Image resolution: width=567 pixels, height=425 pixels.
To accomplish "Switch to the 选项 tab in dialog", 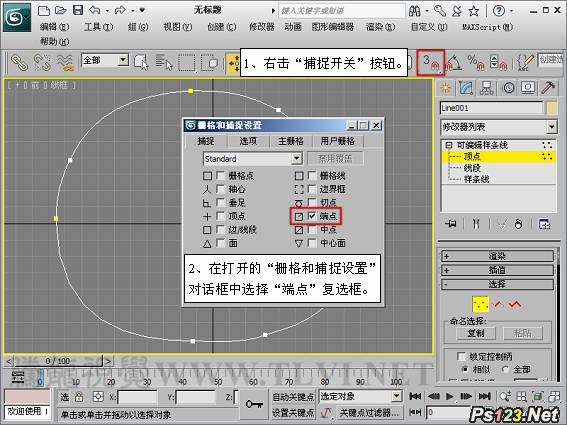I will [248, 141].
